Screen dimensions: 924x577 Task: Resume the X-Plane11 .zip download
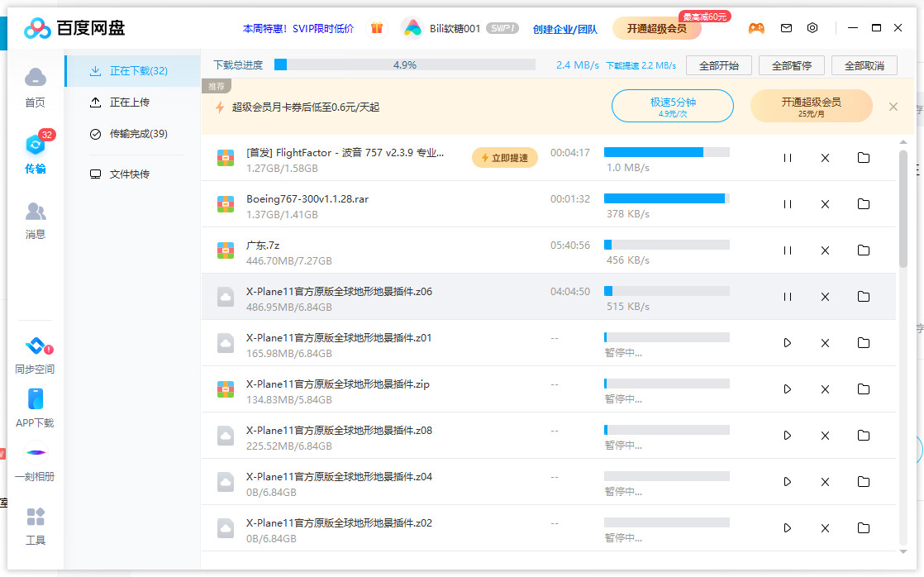[x=788, y=389]
